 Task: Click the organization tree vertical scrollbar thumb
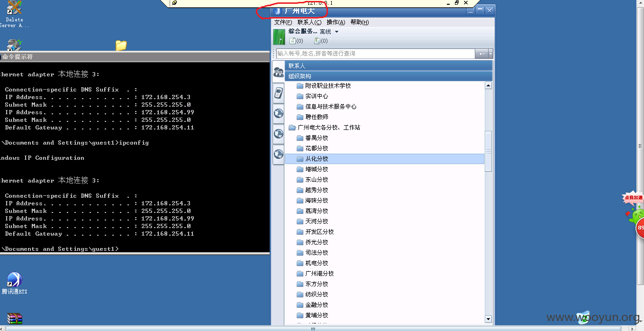click(x=488, y=152)
